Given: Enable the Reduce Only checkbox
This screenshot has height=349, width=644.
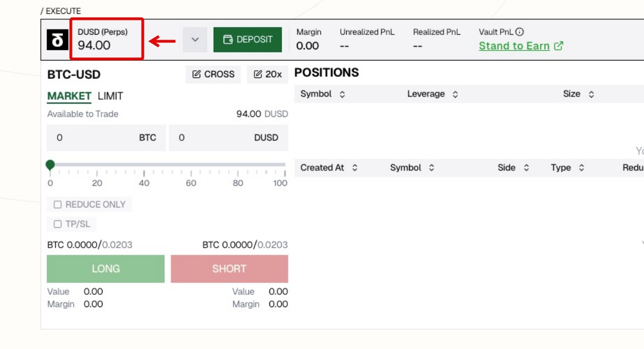Looking at the screenshot, I should click(58, 205).
